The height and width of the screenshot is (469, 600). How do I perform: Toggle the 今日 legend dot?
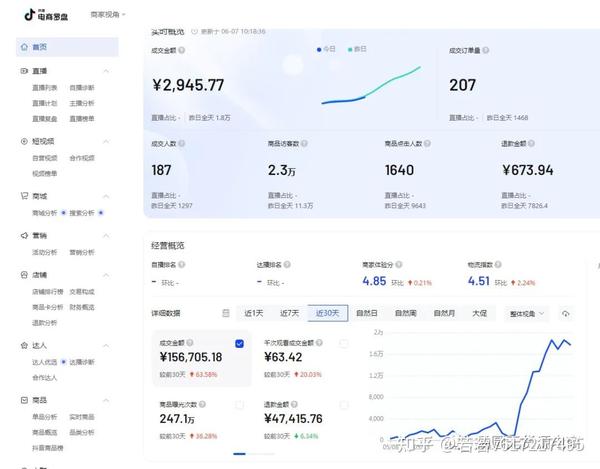tap(319, 50)
